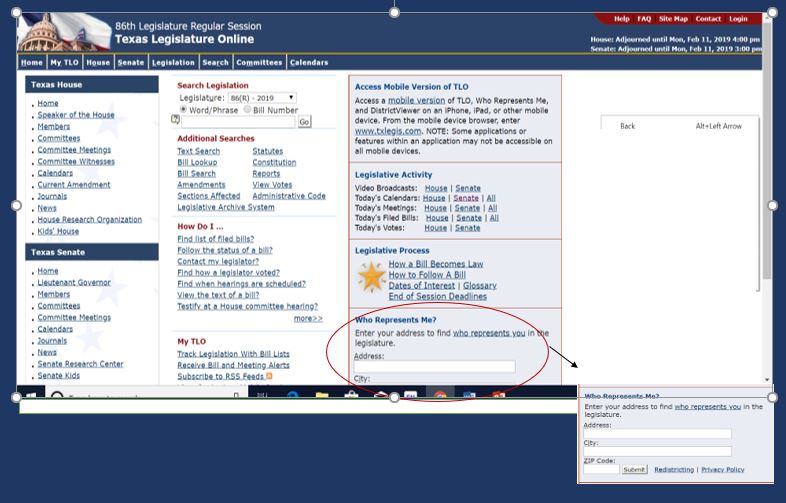Click Testify at a House committee hearing
Viewport: 786px width, 503px height.
[247, 306]
